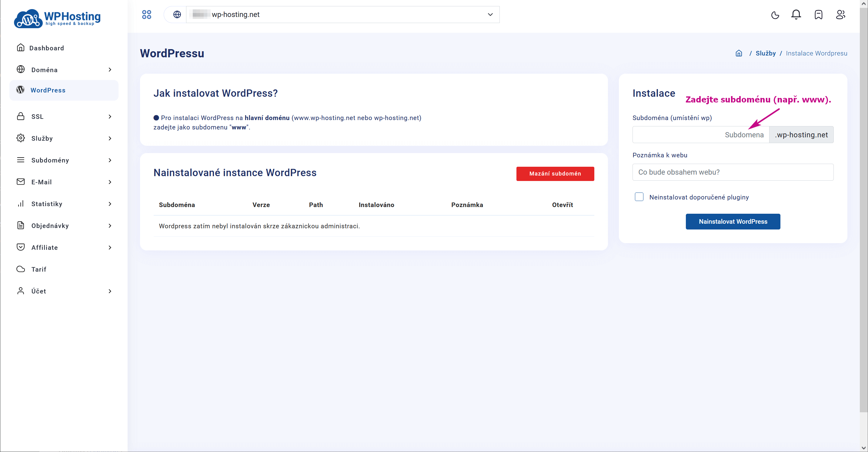
Task: Click the Instalováno column header
Action: click(x=376, y=205)
